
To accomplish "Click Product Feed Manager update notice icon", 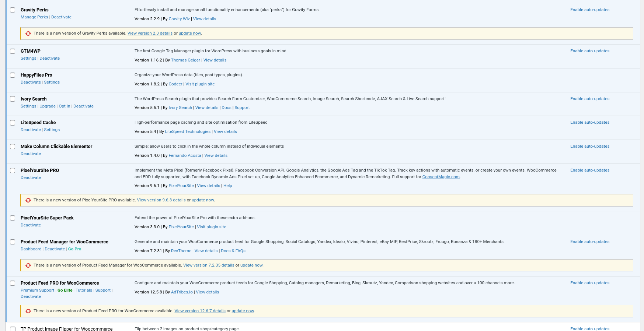I will click(x=28, y=265).
